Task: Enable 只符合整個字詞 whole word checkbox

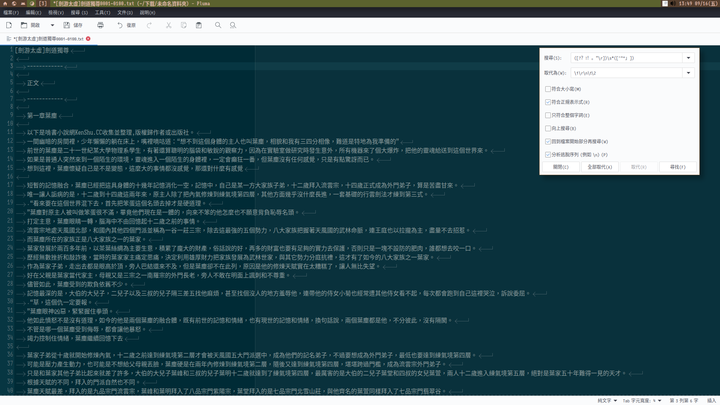Action: (x=548, y=115)
